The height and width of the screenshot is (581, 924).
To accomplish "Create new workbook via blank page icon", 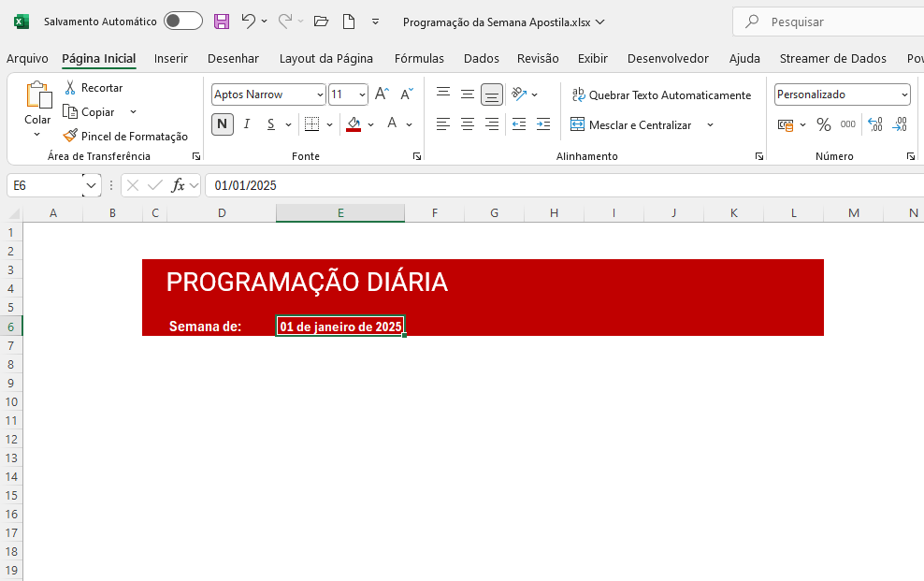I will tap(349, 22).
